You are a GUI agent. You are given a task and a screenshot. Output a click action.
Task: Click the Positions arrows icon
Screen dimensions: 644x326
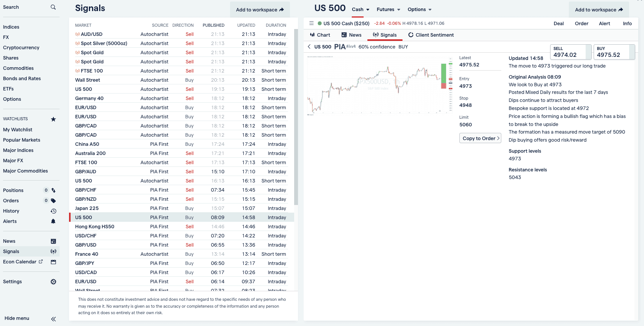point(53,190)
